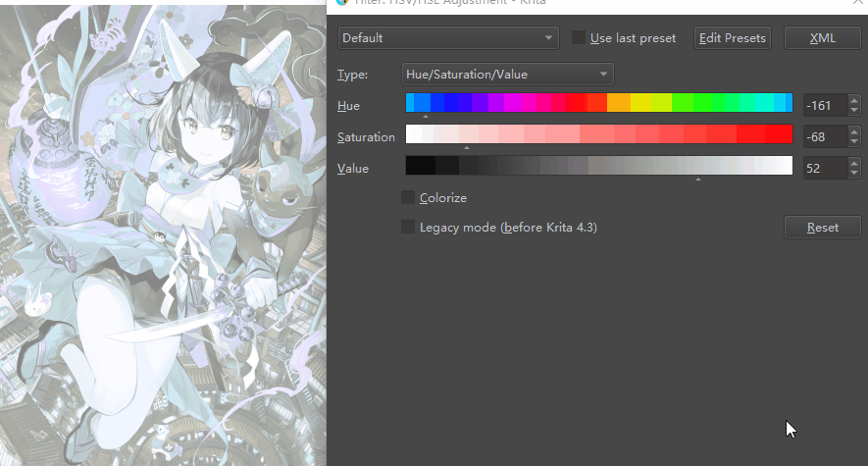Image resolution: width=868 pixels, height=466 pixels.
Task: Click on the Value grayscale slider
Action: pos(599,166)
